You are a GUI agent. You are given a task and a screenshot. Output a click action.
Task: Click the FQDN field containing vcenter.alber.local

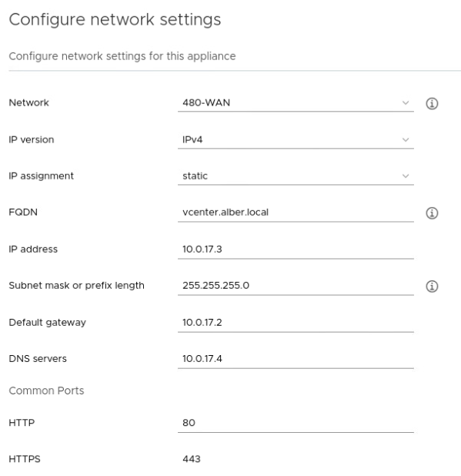[x=296, y=213]
